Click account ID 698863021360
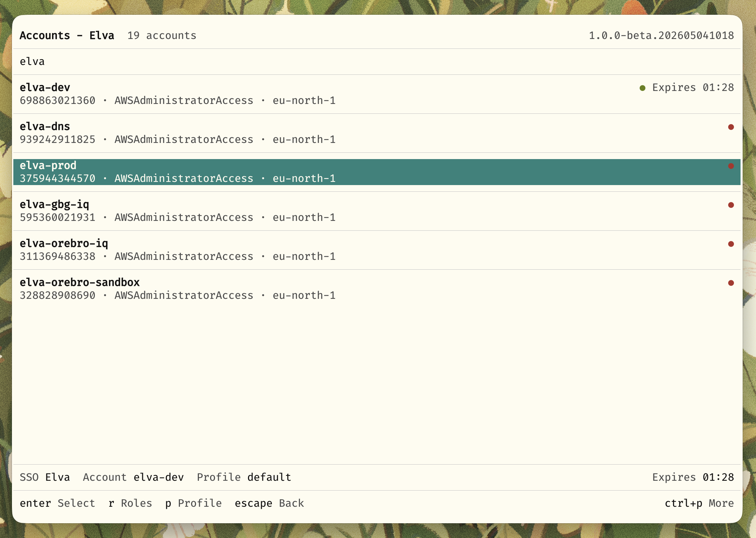Viewport: 756px width, 538px height. (x=58, y=100)
